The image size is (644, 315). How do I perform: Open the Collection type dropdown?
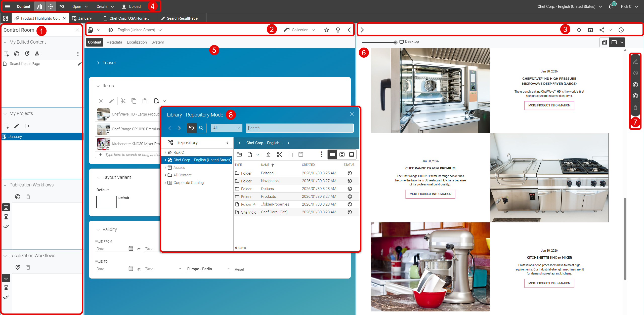pos(300,30)
